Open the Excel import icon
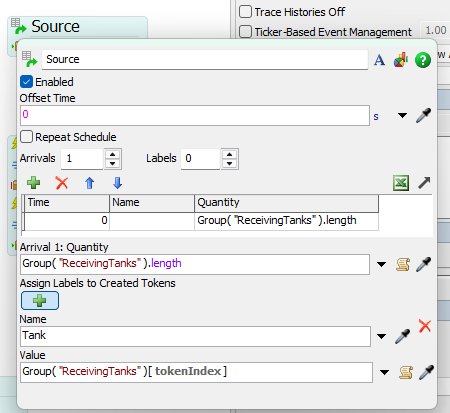Image resolution: width=450 pixels, height=413 pixels. [401, 183]
